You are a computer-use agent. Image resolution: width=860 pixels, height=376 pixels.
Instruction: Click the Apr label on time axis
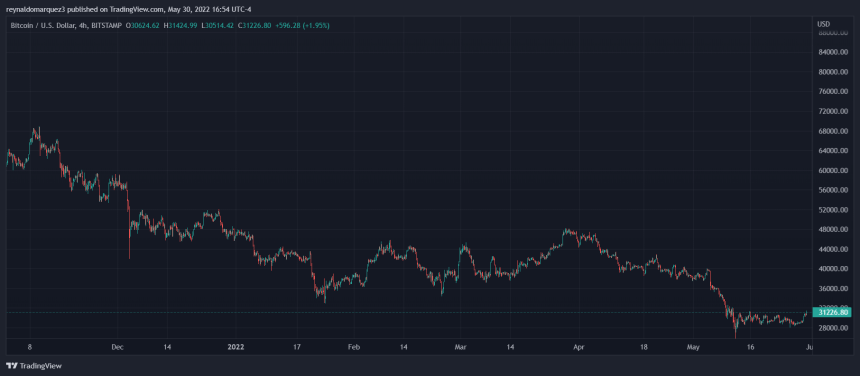(x=578, y=347)
